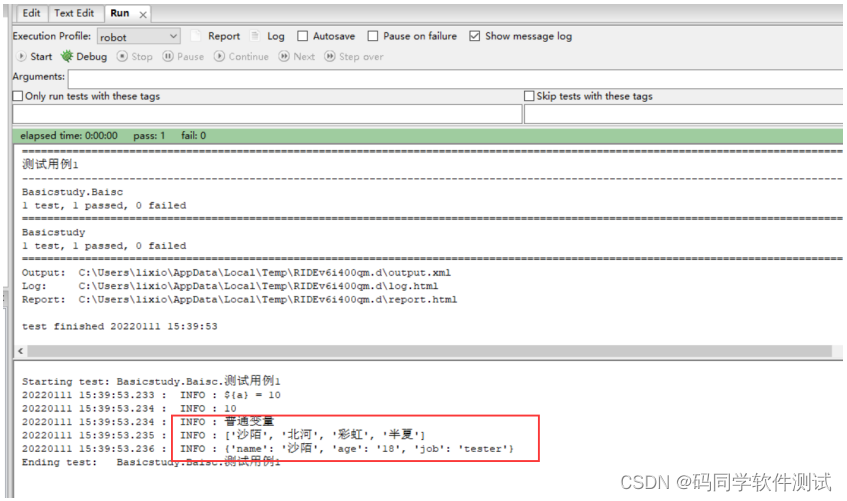
Task: Click the Log document icon
Action: [x=255, y=36]
